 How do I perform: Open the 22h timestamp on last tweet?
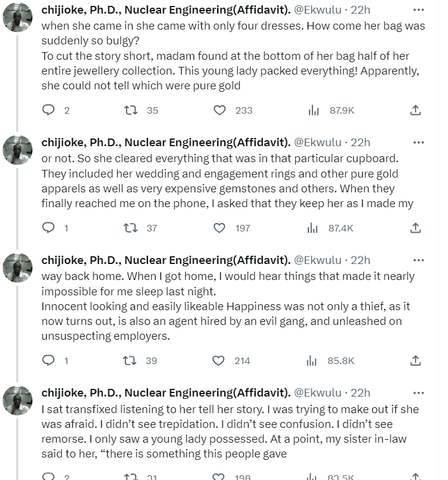tap(360, 393)
